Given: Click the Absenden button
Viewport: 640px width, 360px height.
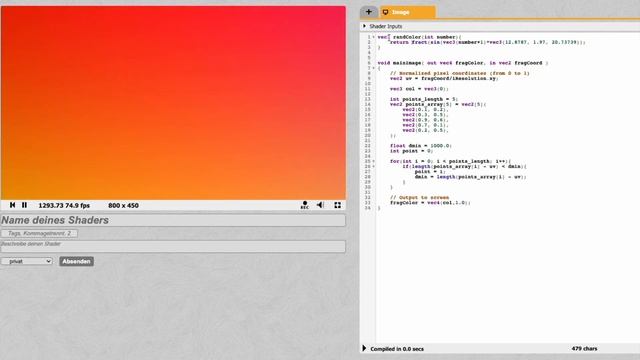Looking at the screenshot, I should [76, 261].
